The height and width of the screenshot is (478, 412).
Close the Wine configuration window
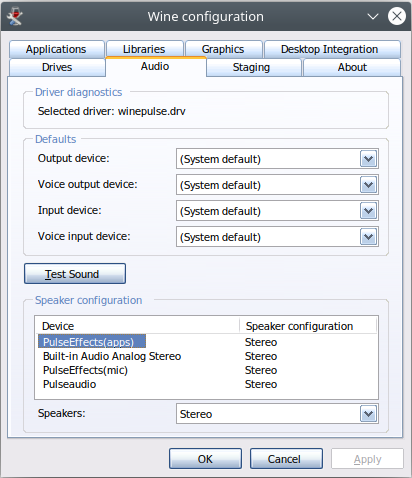[397, 16]
